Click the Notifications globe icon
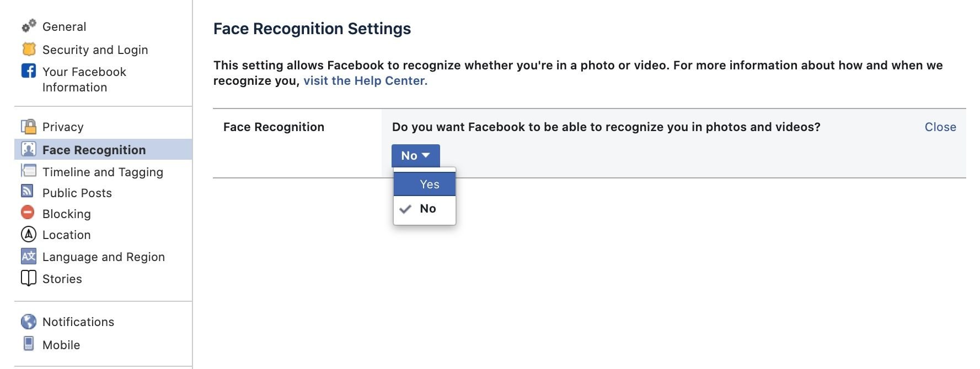The height and width of the screenshot is (369, 980). click(29, 322)
